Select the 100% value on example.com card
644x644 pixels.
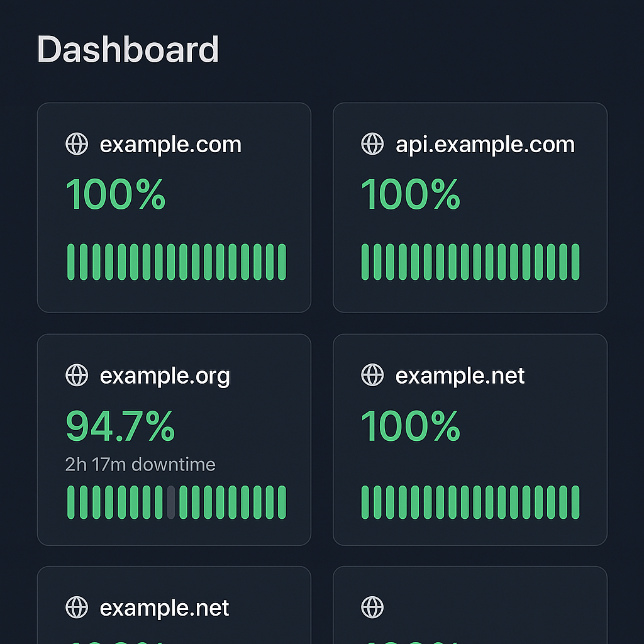[x=116, y=194]
